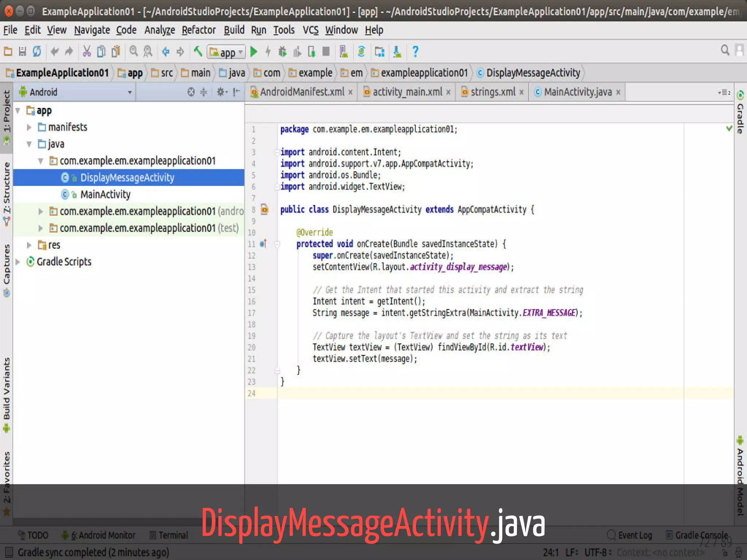The image size is (747, 560).
Task: Click the Hide panel icon in Project header
Action: coord(236,92)
